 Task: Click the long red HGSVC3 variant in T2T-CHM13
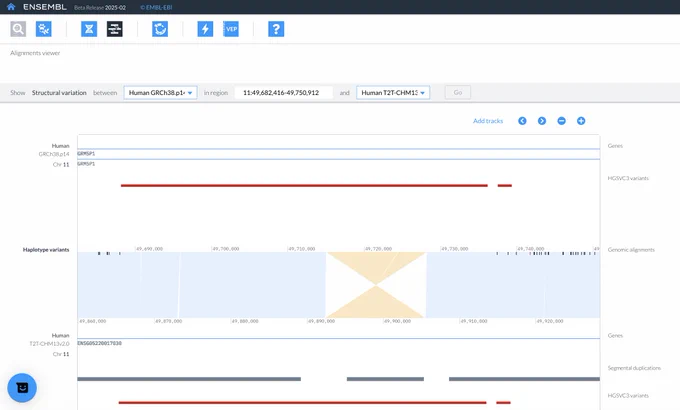point(302,403)
